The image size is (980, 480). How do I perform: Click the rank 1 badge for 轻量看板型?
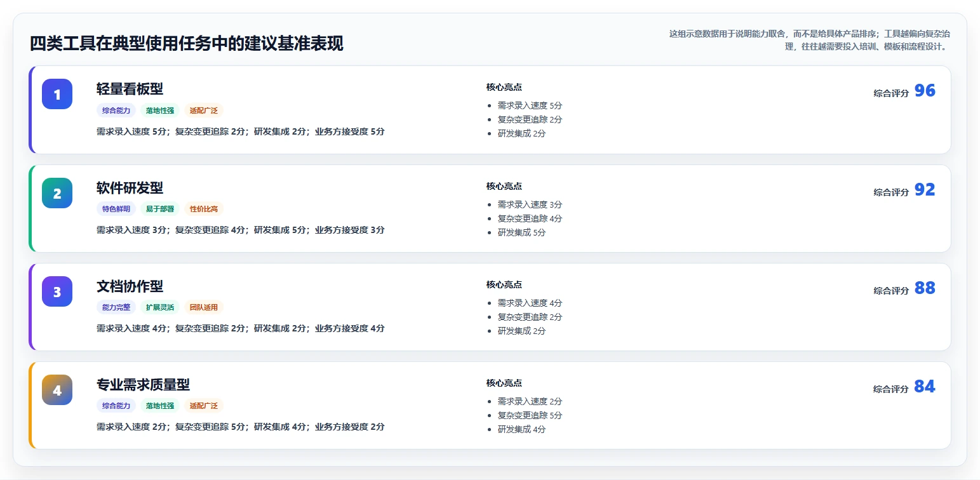pyautogui.click(x=57, y=94)
